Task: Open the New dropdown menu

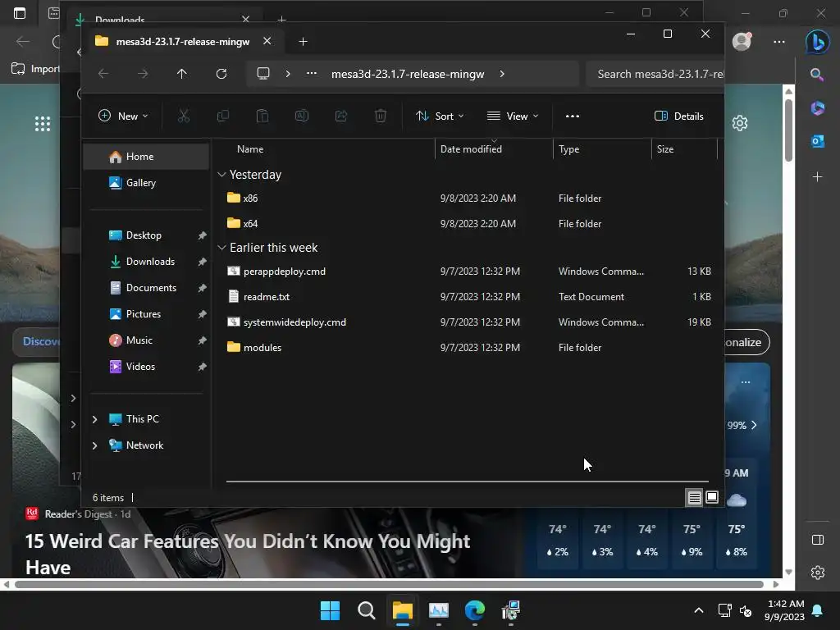Action: point(123,116)
